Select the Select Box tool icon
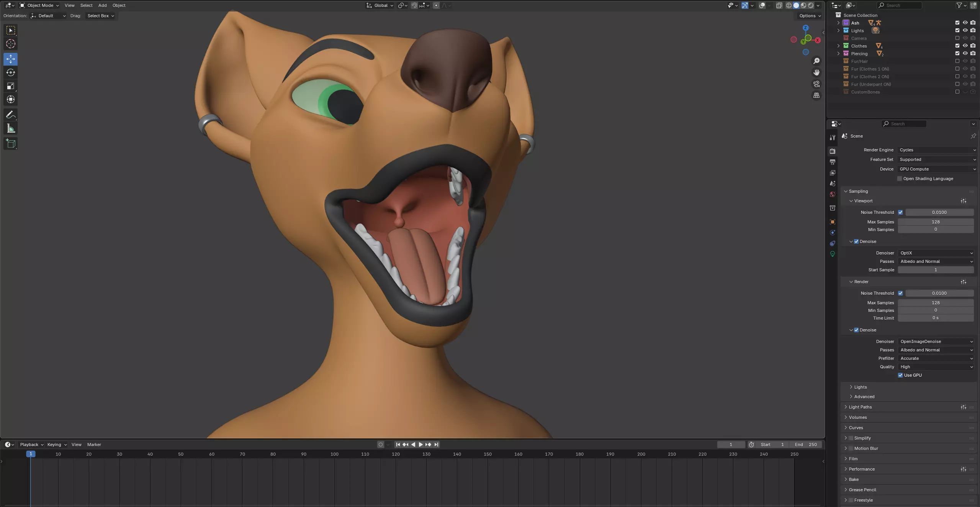This screenshot has width=980, height=507. pyautogui.click(x=11, y=30)
